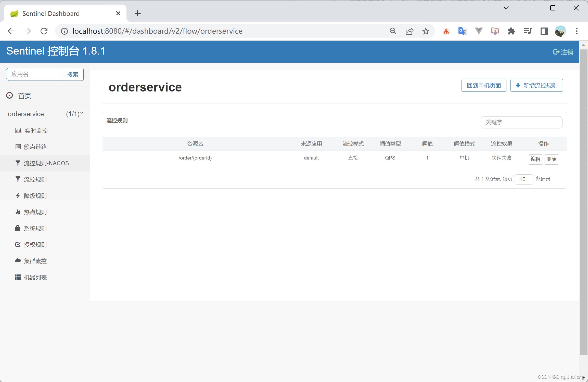Image resolution: width=588 pixels, height=382 pixels.
Task: Click the Sentinel 控制台 1.8.1 title
Action: point(56,51)
